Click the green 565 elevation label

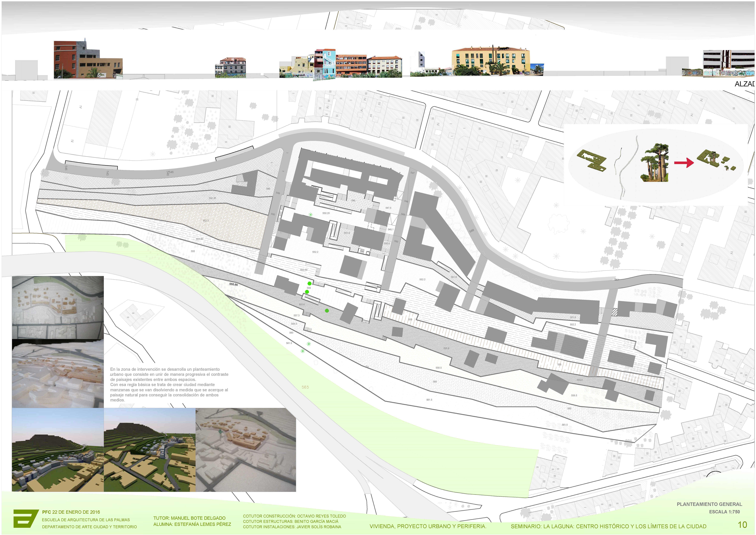click(x=305, y=387)
